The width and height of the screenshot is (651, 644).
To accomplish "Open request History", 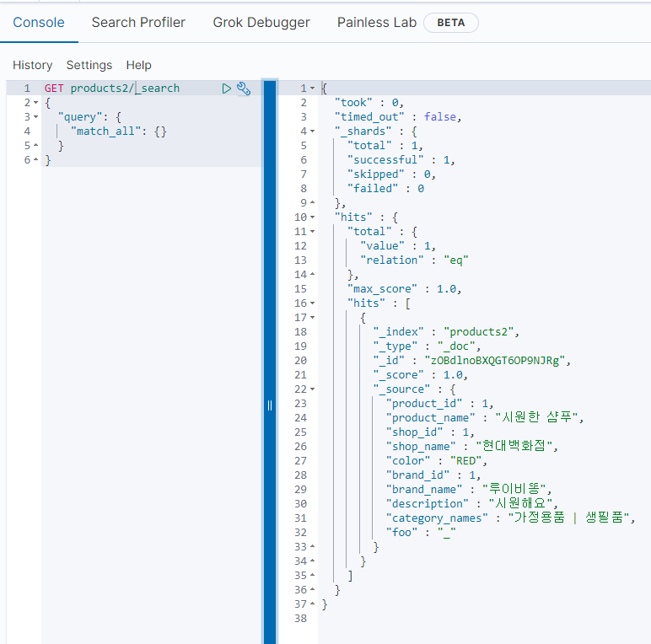I will [32, 65].
